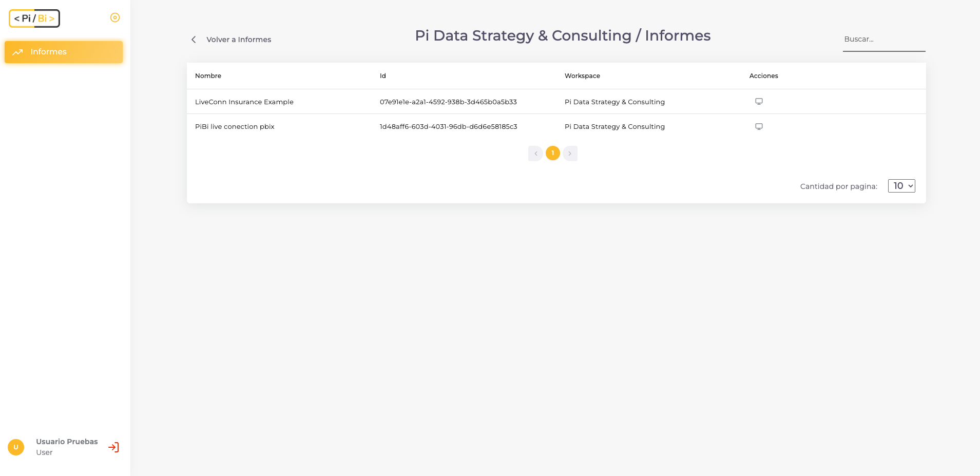Focus the Buscar search field
The width and height of the screenshot is (980, 476).
point(883,40)
